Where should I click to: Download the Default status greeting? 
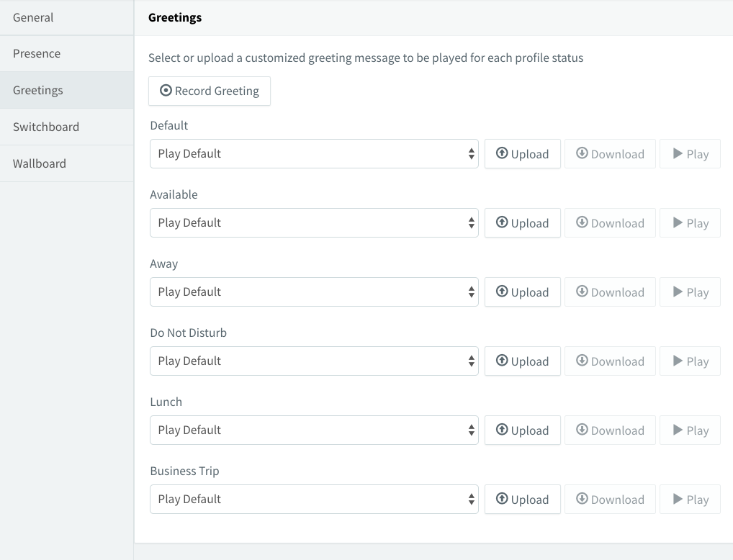(x=610, y=154)
